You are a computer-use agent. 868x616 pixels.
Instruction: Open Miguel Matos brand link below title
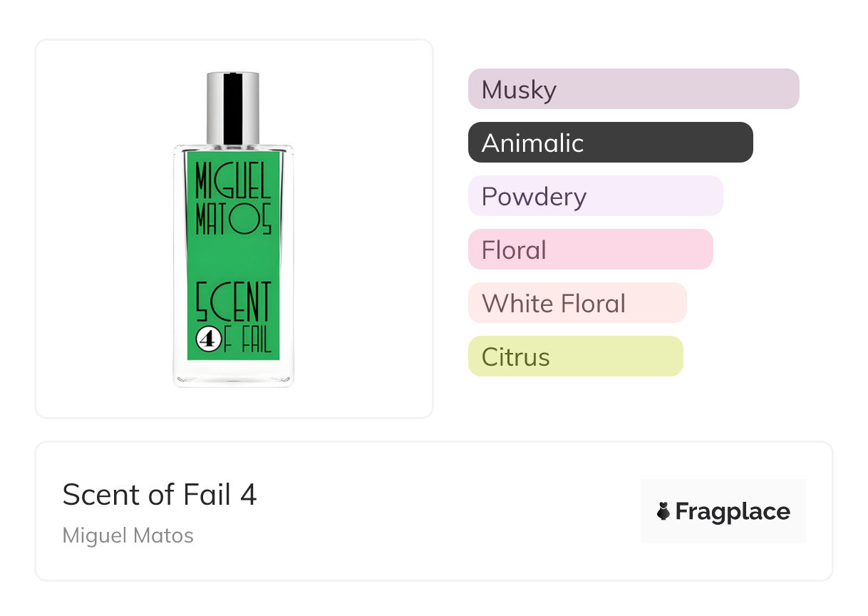(128, 535)
